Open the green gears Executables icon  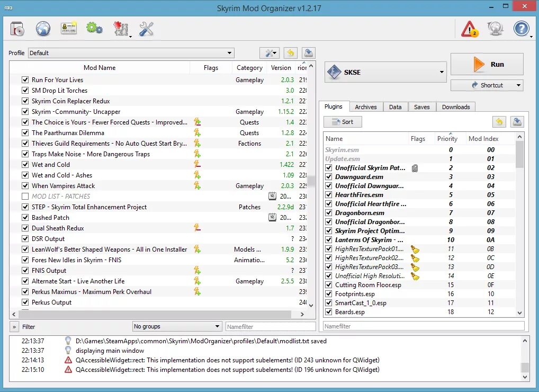click(94, 29)
